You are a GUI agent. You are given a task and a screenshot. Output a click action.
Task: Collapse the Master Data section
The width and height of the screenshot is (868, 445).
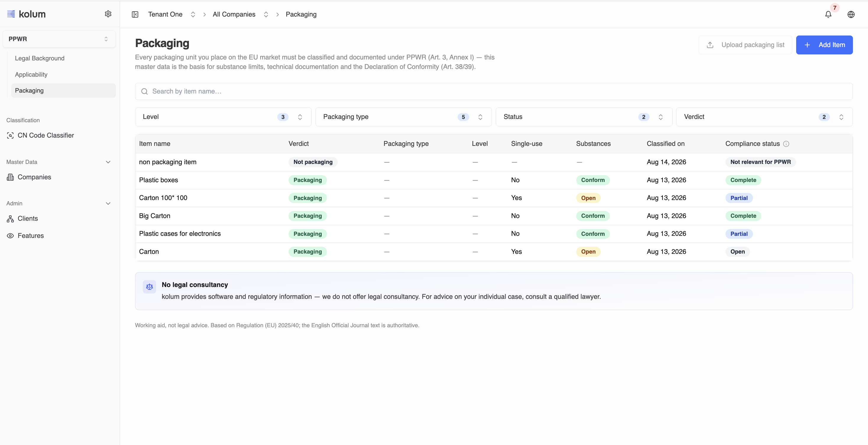pos(108,162)
